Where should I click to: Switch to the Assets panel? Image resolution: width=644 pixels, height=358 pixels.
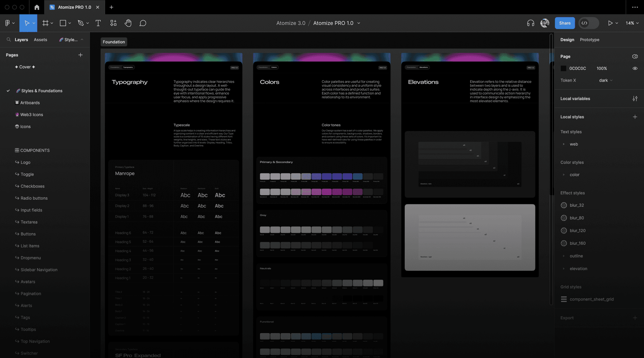(x=40, y=39)
